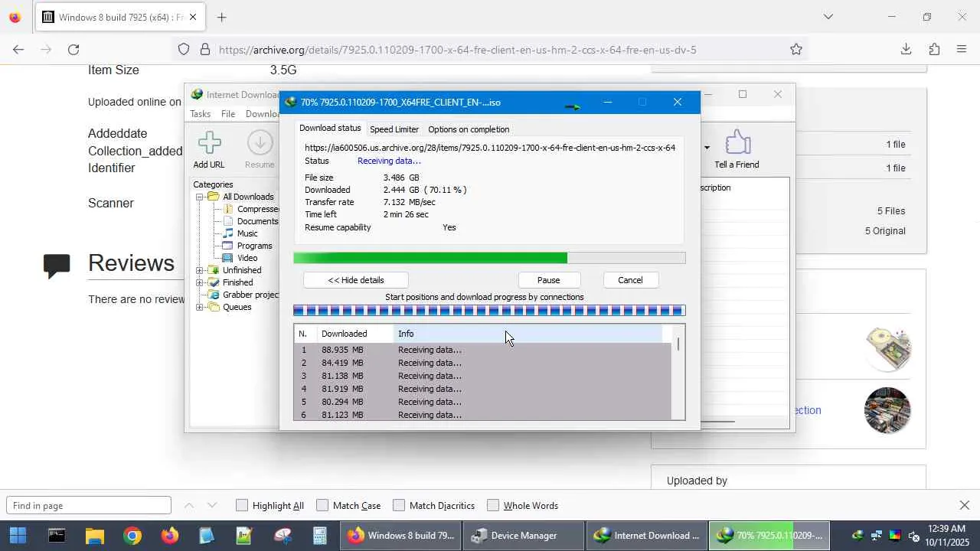Open the Firefox hamburger application menu
980x551 pixels.
(962, 49)
